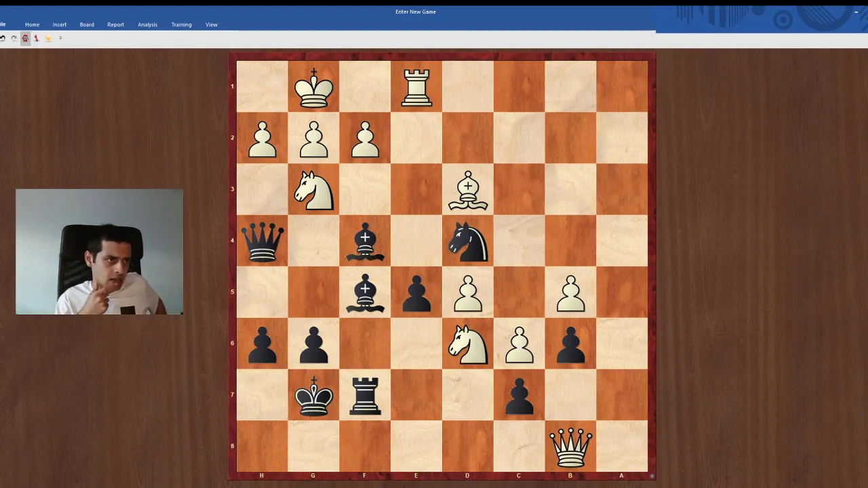Image resolution: width=868 pixels, height=488 pixels.
Task: Click the yellow light bulb hint icon
Action: click(x=48, y=38)
